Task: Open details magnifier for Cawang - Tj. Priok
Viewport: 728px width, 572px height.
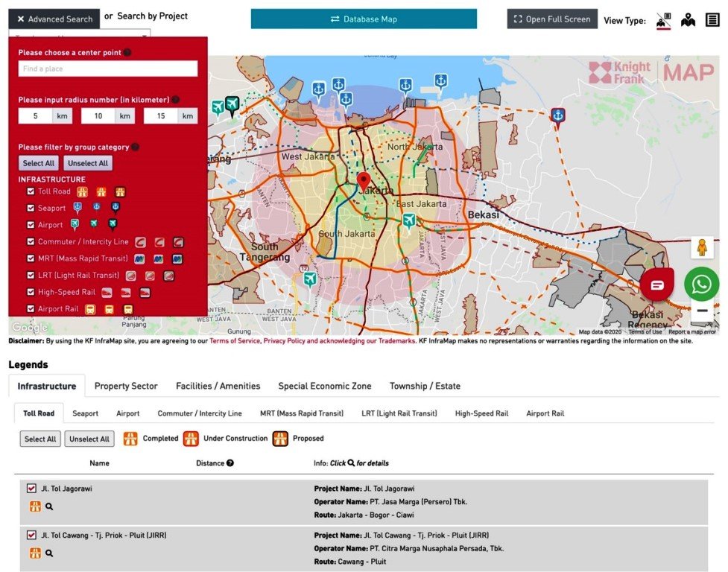Action: (x=49, y=553)
